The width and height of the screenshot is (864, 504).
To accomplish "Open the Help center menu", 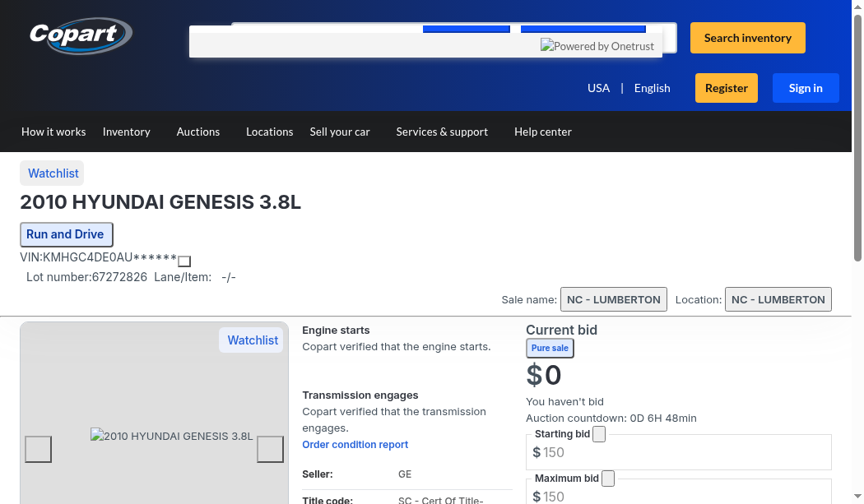I will pos(543,132).
